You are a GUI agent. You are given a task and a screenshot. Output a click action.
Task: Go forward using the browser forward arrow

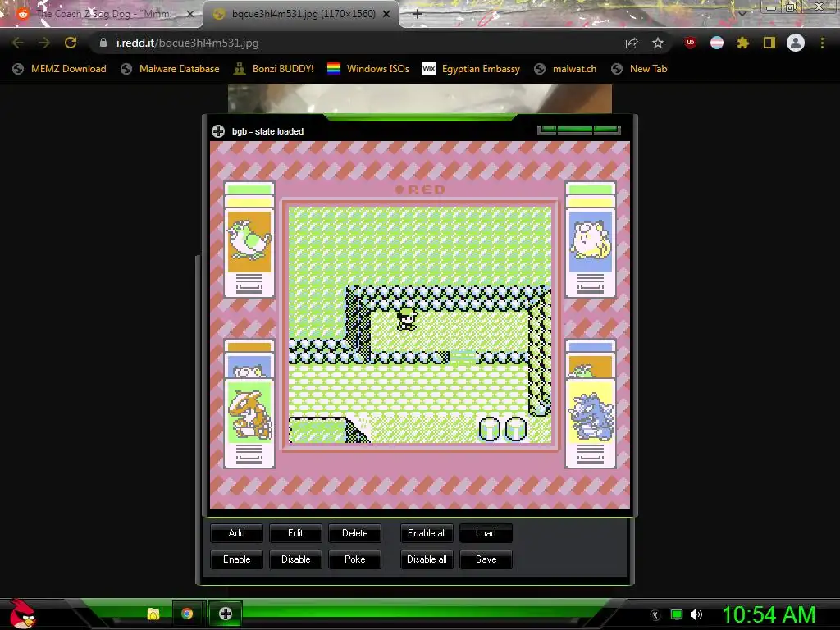click(44, 43)
